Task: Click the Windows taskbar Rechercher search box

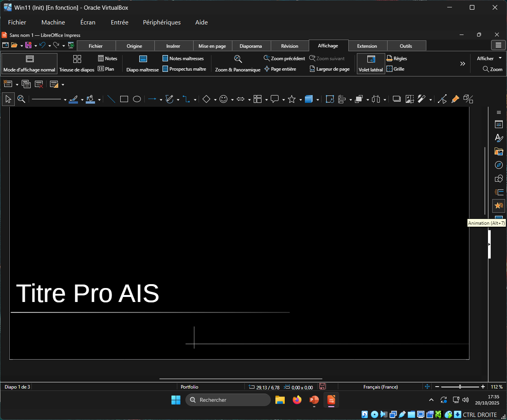Action: coord(228,400)
